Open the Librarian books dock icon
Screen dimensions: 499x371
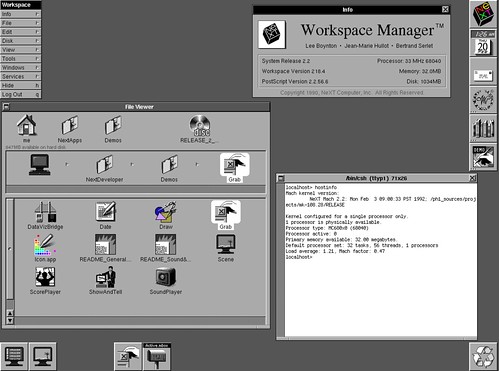coord(483,128)
